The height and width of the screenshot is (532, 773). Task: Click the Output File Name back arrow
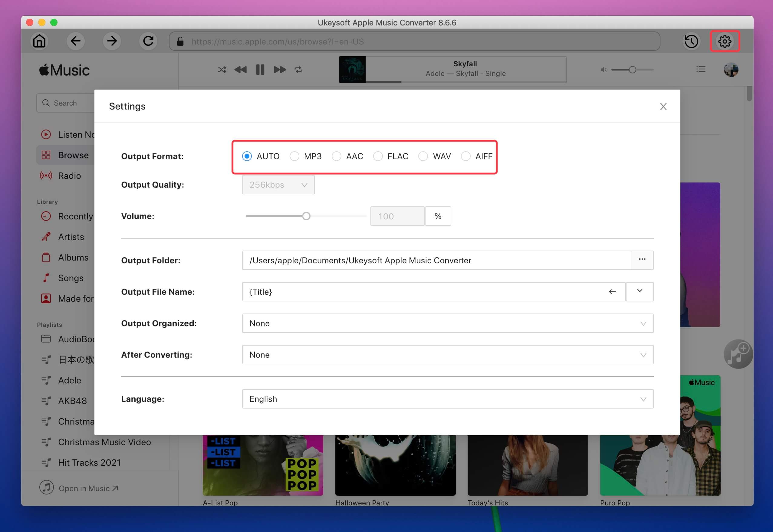(x=613, y=291)
